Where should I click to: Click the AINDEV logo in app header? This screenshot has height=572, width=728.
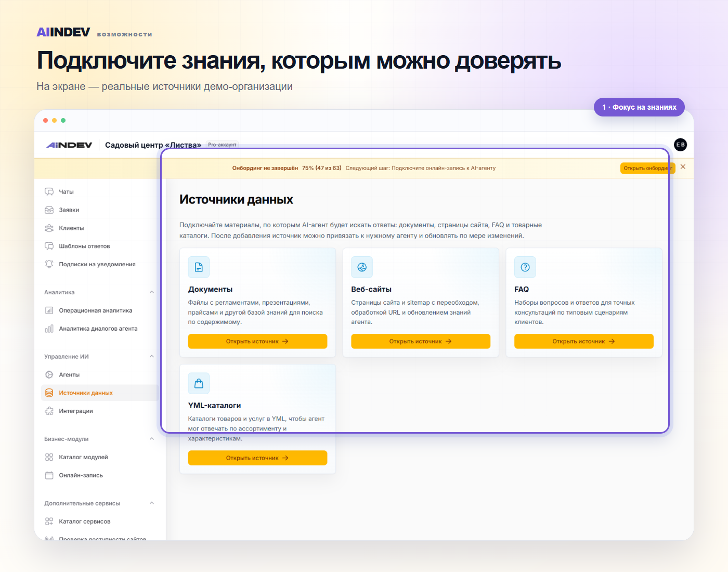(x=69, y=145)
